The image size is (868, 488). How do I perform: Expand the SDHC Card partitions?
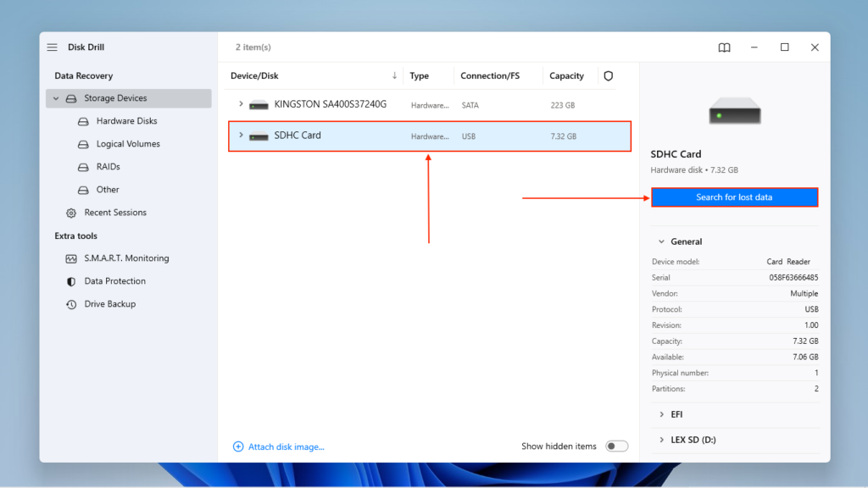click(241, 135)
